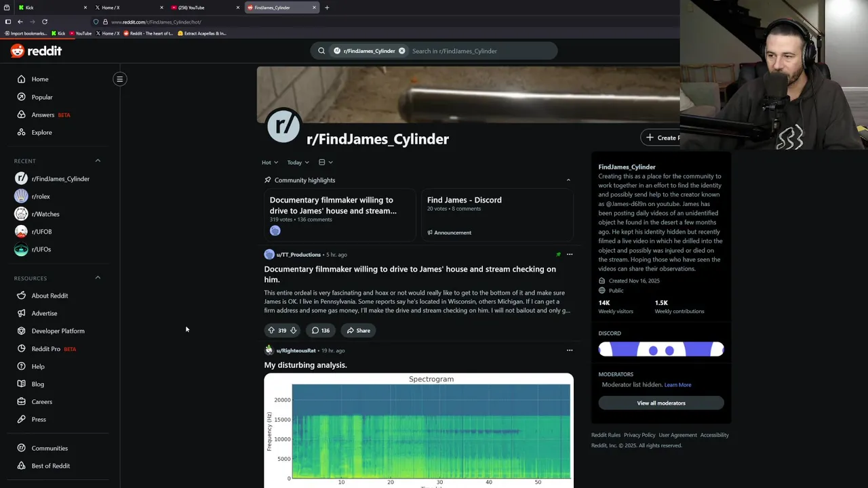
Task: Open the Find James - Discord highlight
Action: click(497, 216)
